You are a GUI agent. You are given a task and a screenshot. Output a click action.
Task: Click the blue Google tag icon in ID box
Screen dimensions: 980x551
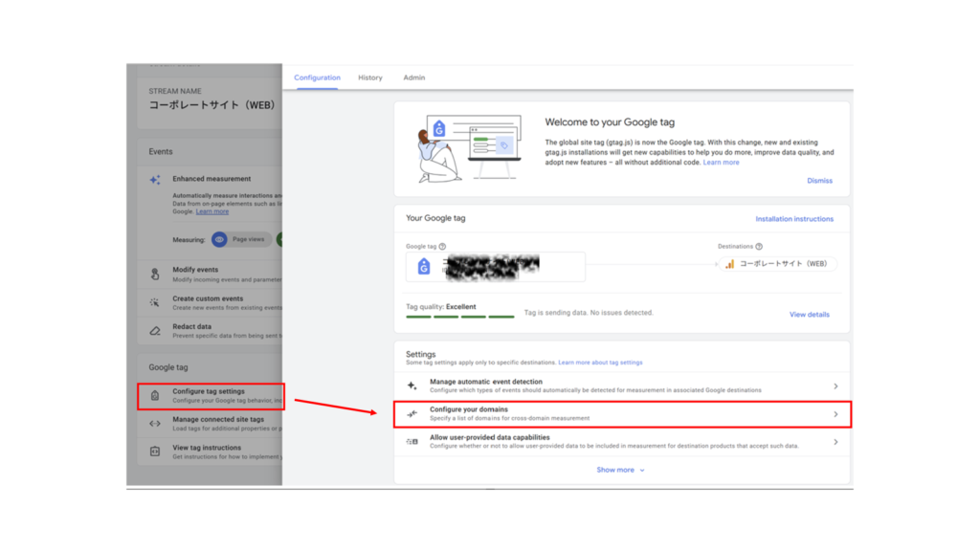(424, 267)
